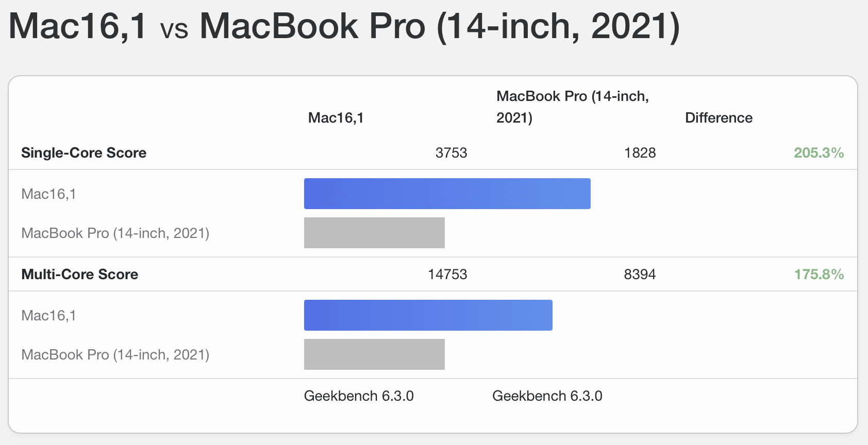Open MacBook Pro (14-inch, 2021) column header
Viewport: 868px width, 445px height.
pyautogui.click(x=573, y=107)
